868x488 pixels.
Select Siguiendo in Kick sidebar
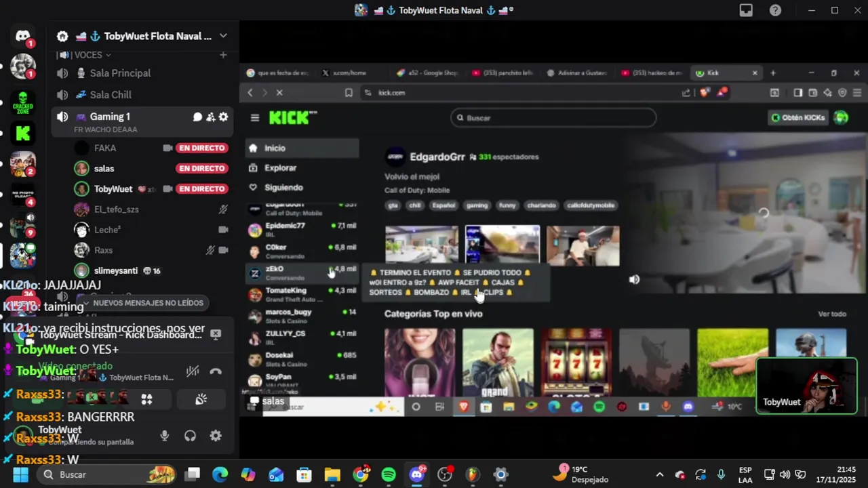coord(302,187)
